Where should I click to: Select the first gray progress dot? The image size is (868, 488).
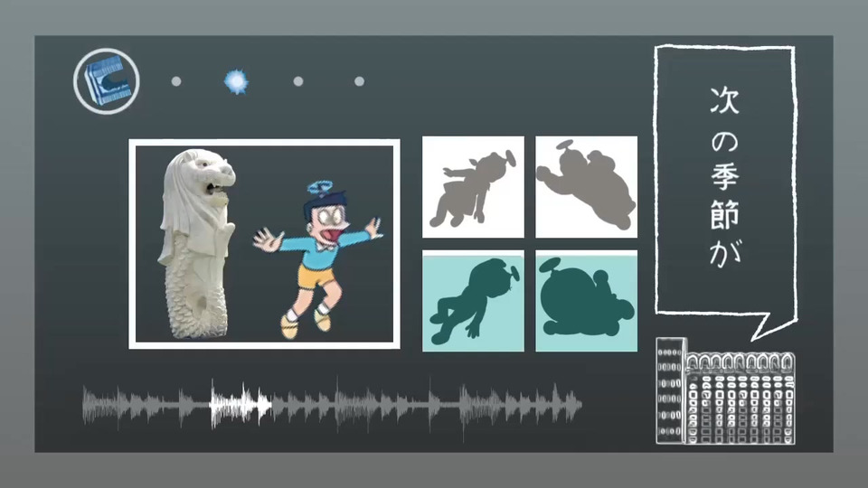[x=176, y=81]
